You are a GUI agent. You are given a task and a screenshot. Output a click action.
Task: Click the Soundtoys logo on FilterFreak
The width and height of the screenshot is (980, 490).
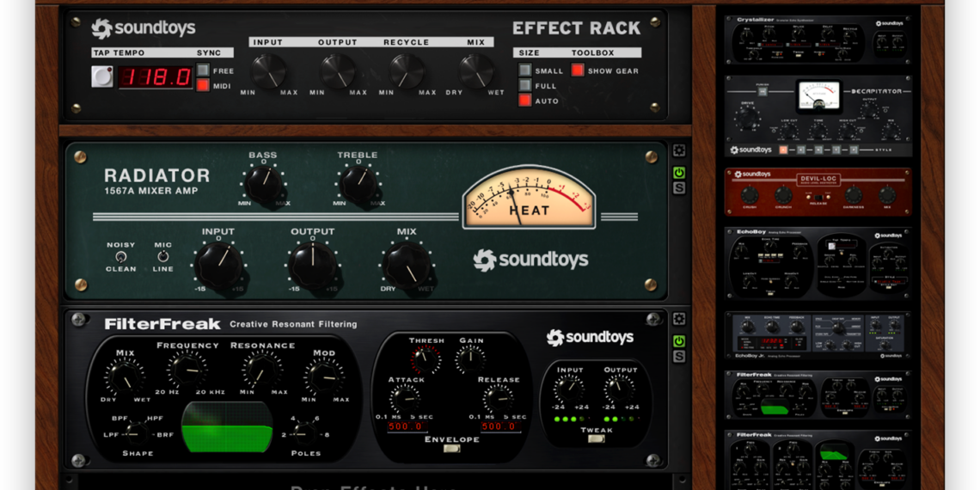coord(590,338)
